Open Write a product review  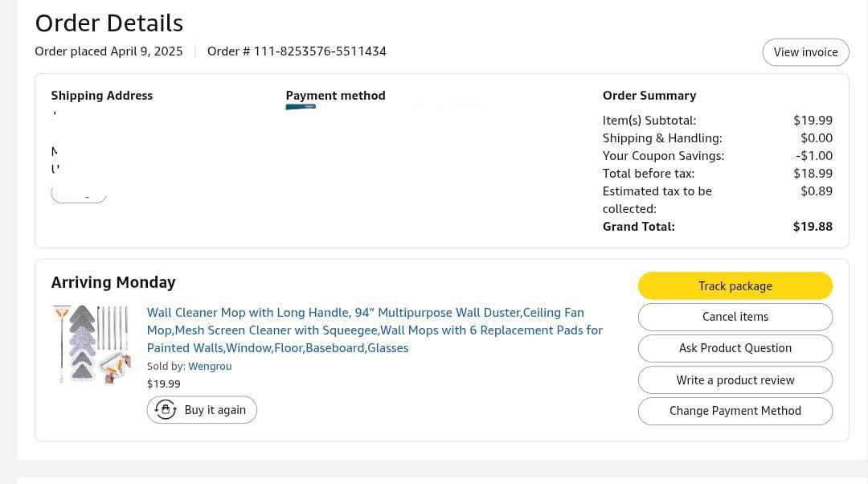(x=735, y=380)
